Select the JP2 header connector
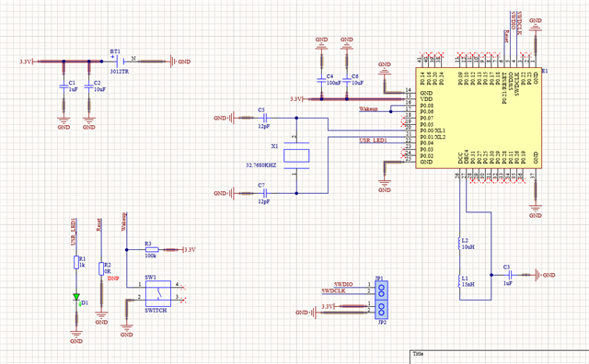 pos(381,310)
